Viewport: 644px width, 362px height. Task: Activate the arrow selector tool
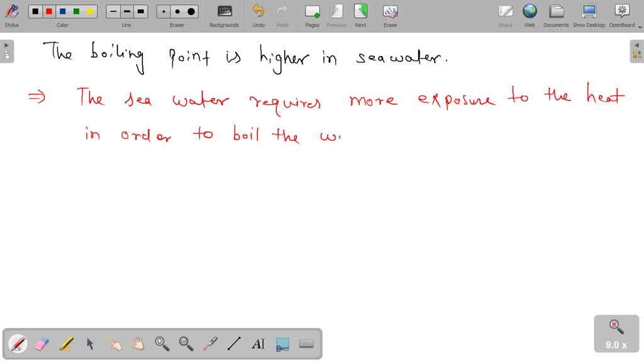[90, 344]
